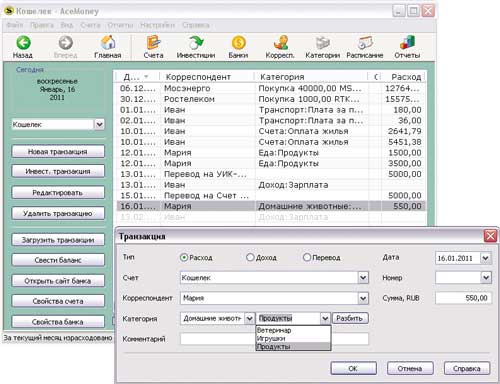Viewport: 500px width, 384px height.
Task: Click the Отмена button
Action: coord(410,369)
